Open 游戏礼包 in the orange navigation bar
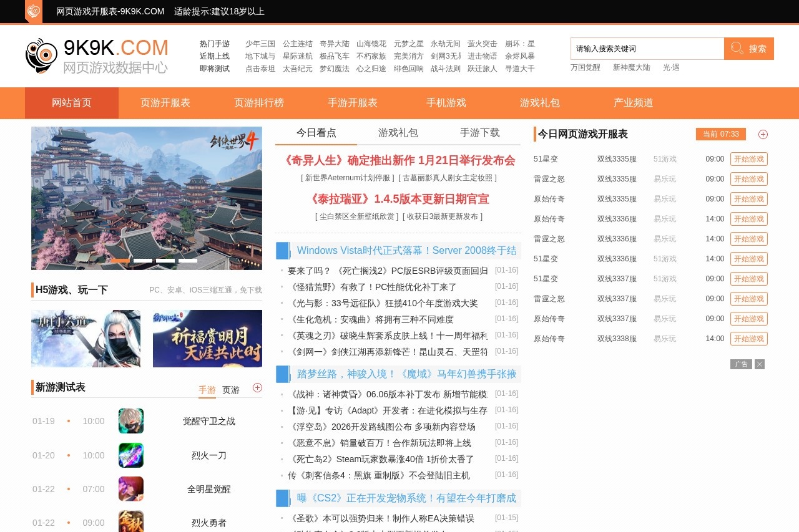The image size is (799, 532). pyautogui.click(x=540, y=103)
